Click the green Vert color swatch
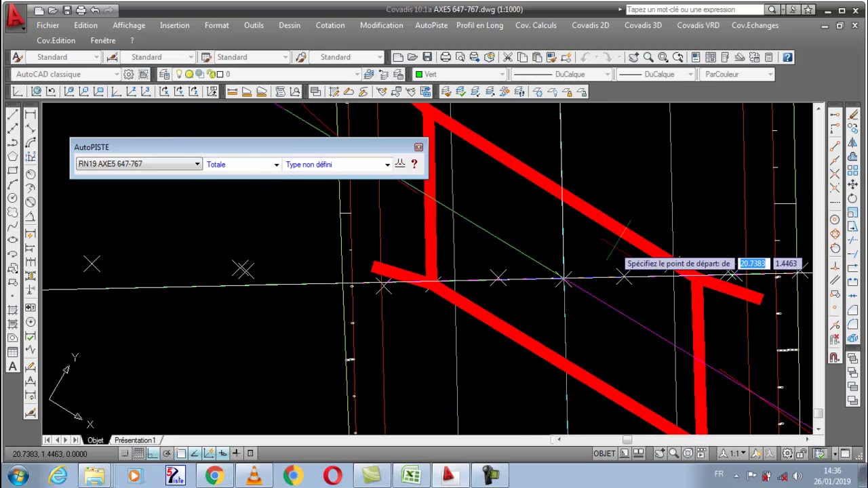Screen dimensions: 868x488 tap(419, 75)
